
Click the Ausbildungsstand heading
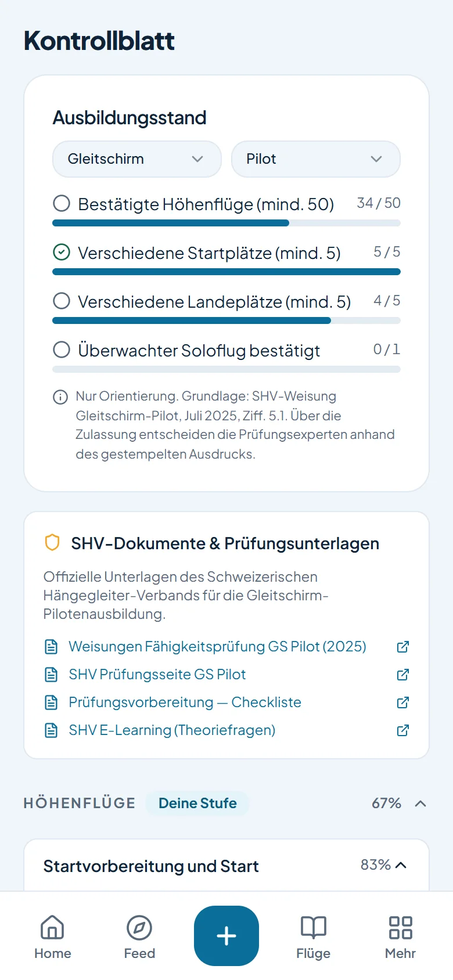point(130,118)
